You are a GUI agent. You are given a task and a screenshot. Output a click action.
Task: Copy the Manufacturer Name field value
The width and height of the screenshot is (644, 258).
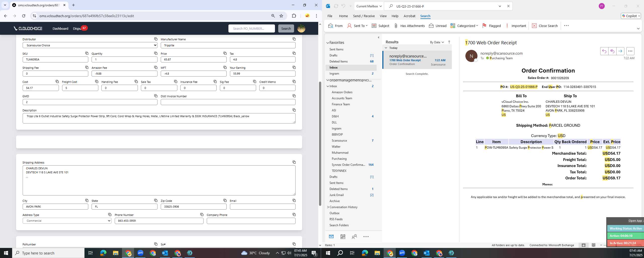pyautogui.click(x=294, y=39)
